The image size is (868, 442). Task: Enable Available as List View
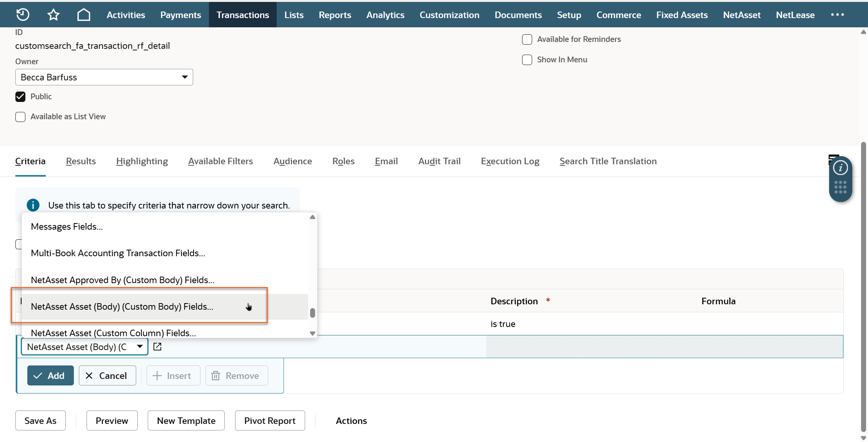[x=20, y=117]
